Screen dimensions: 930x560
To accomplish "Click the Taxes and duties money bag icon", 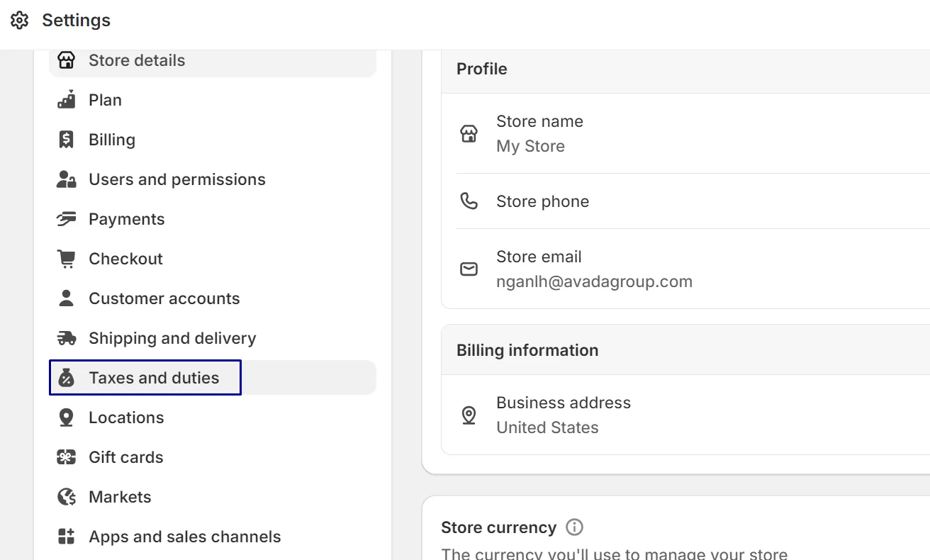I will tap(66, 378).
